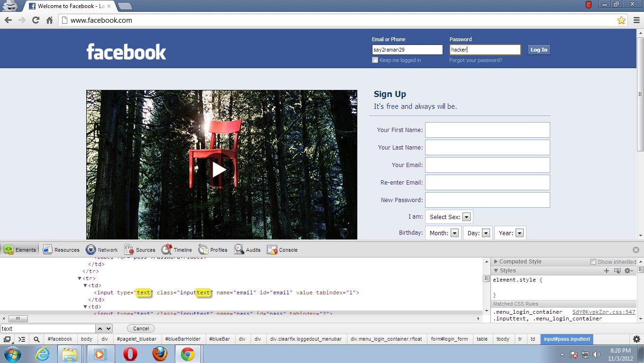
Task: Launch Opera from the taskbar
Action: pos(130,354)
